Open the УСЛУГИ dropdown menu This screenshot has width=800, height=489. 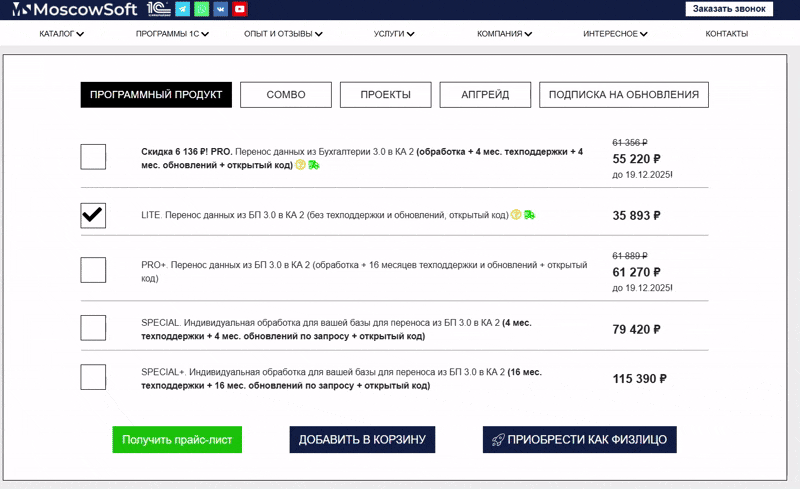pos(394,34)
